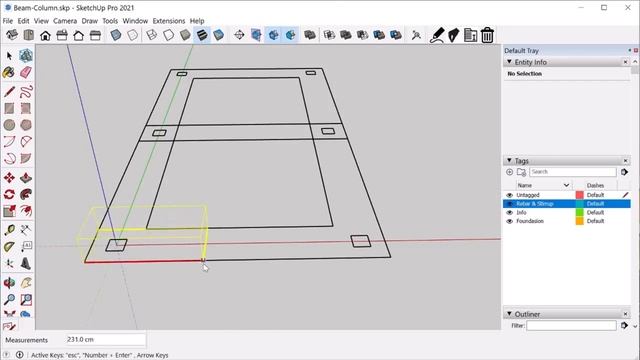Open Outliner details arrow menu
640x360 pixels.
(624, 325)
